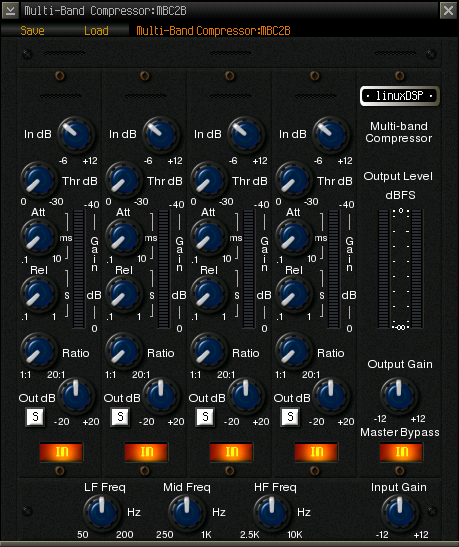Click band 1 Out dB knob
The width and height of the screenshot is (459, 547).
click(x=76, y=396)
